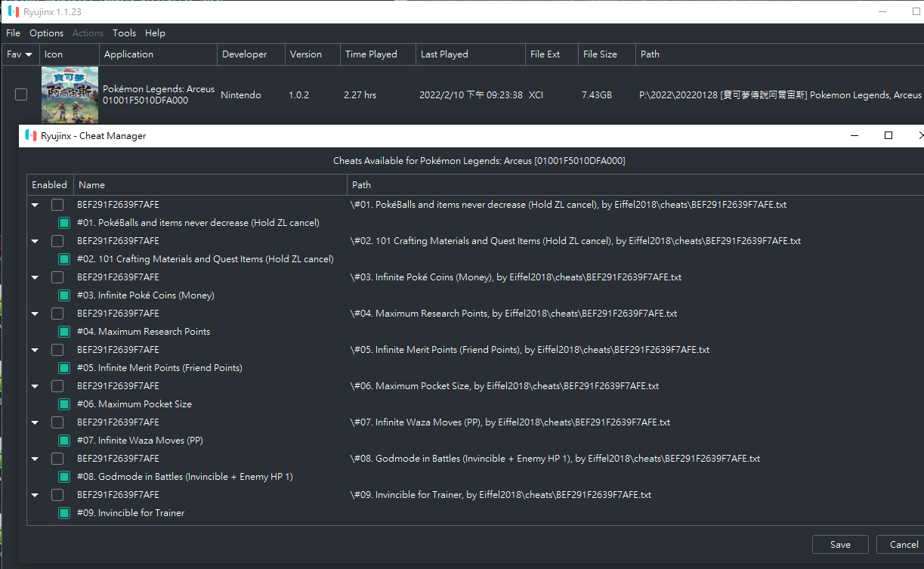Select path text for #04 Maximum Research Points
Image resolution: width=924 pixels, height=569 pixels.
514,314
